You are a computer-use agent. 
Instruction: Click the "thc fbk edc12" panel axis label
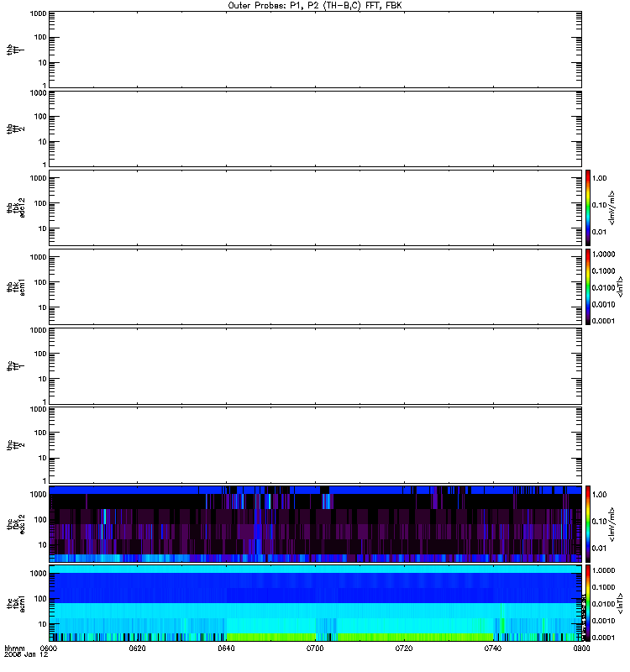(15, 523)
